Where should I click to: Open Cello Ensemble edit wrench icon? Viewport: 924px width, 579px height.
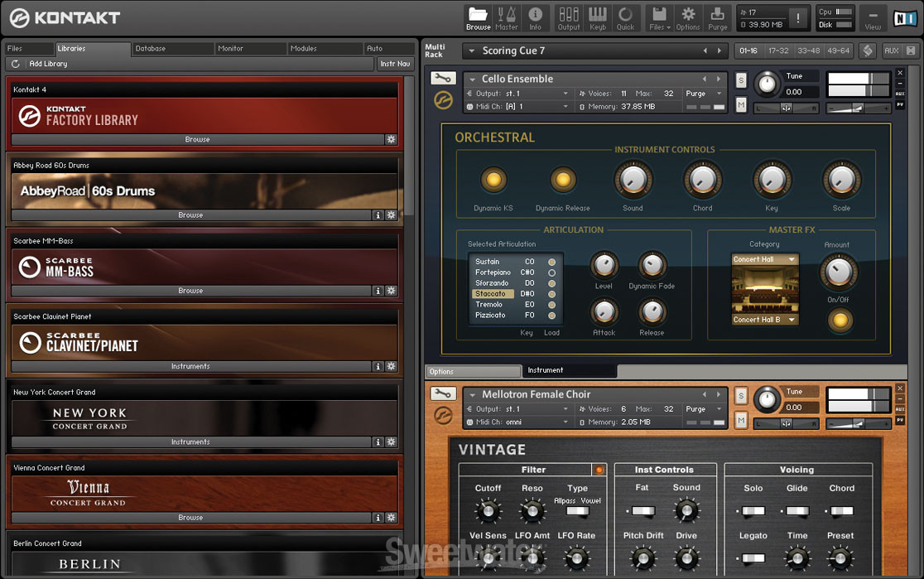(x=442, y=76)
